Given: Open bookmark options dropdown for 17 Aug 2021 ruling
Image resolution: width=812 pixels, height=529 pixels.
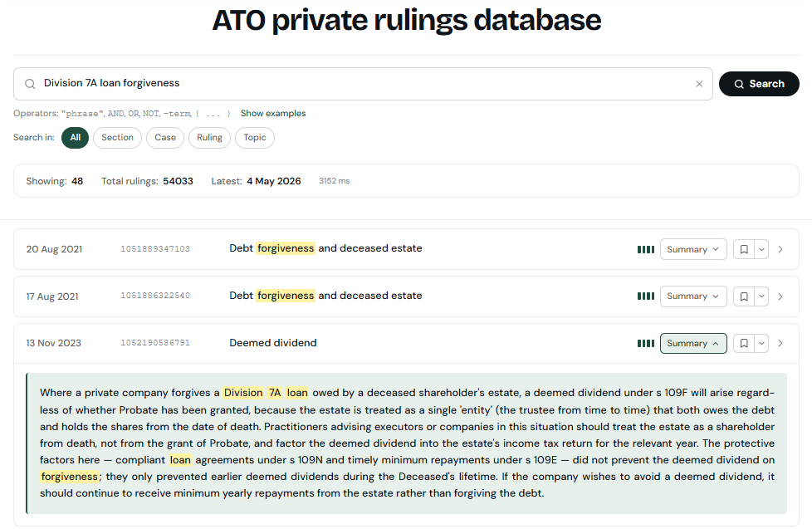Looking at the screenshot, I should pos(761,296).
